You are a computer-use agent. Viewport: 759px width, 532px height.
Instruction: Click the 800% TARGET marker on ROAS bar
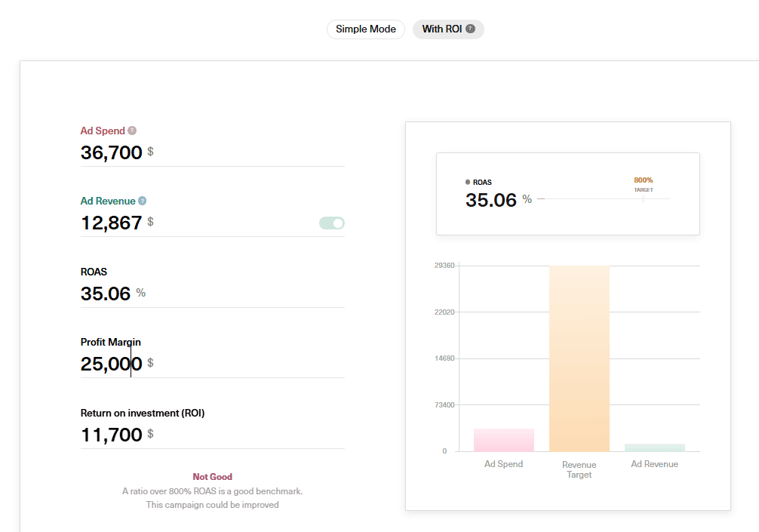643,185
